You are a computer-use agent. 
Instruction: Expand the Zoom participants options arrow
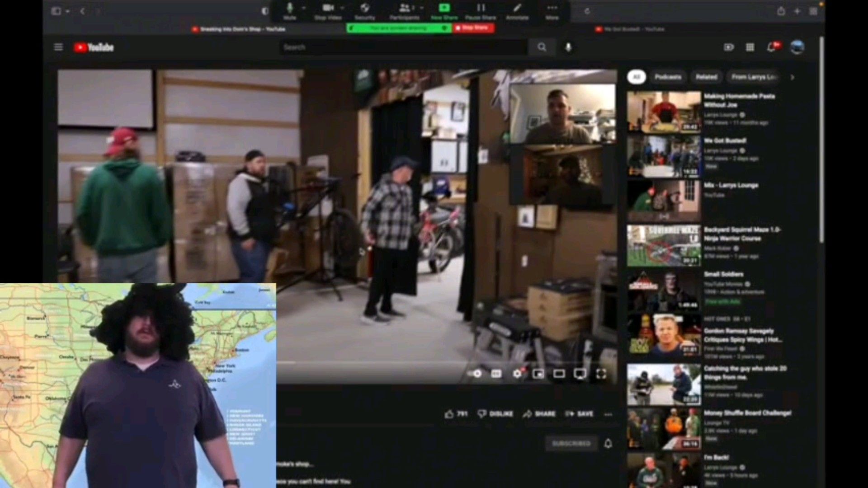click(x=421, y=8)
